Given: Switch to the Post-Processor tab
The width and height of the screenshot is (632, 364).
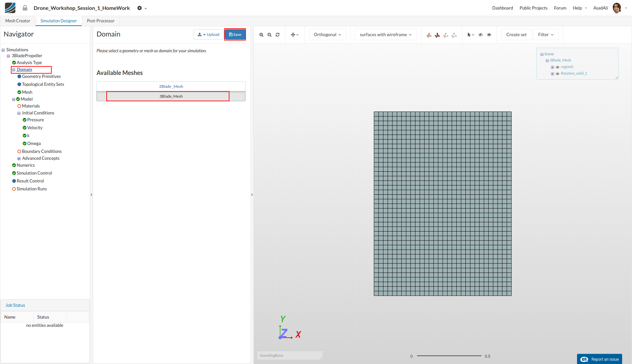Looking at the screenshot, I should [x=100, y=21].
